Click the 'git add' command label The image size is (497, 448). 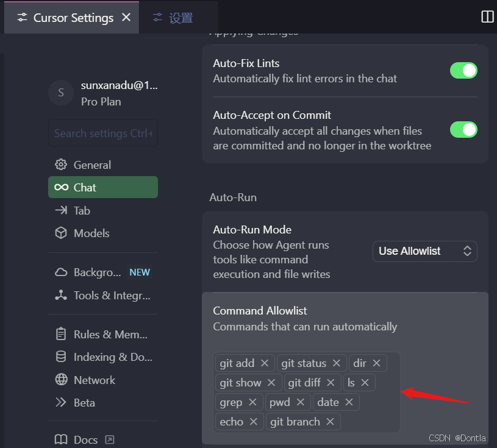point(237,363)
